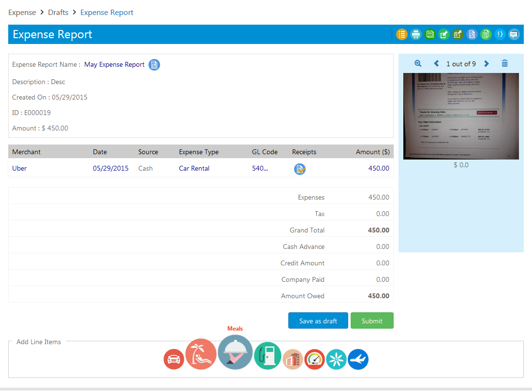
Task: Add the palm tree vacation line item
Action: pos(201,354)
